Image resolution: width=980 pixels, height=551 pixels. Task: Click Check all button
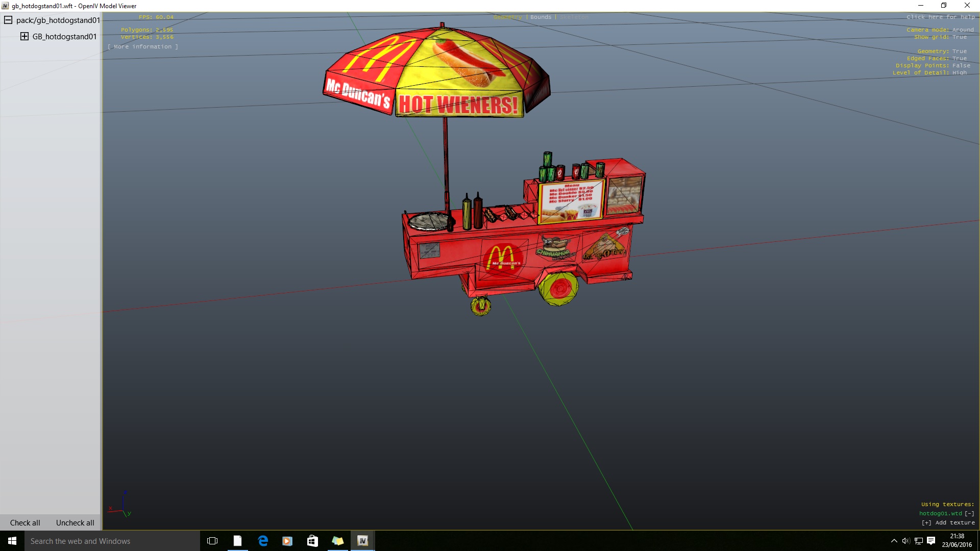(25, 523)
